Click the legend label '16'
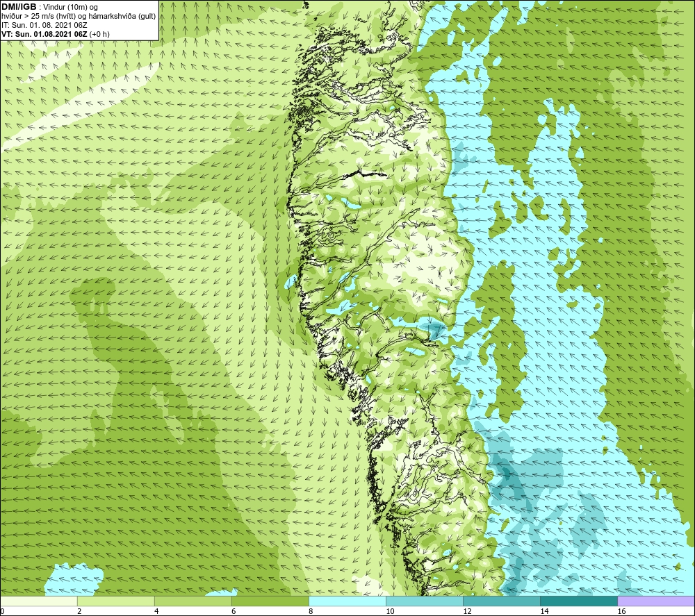Screen dimensions: 695x616 (621, 611)
